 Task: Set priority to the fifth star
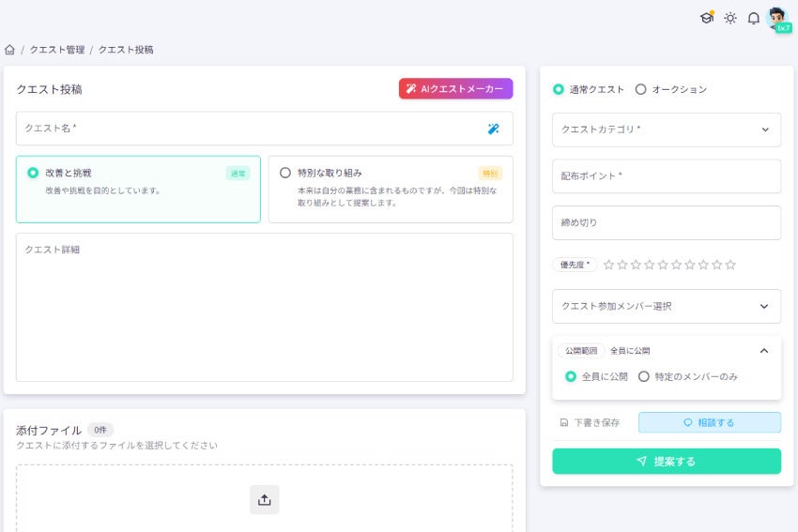tap(663, 265)
